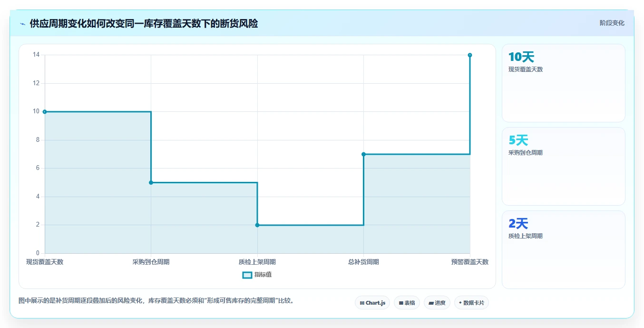The image size is (644, 328).
Task: Toggle the 指标值 legend item
Action: pos(257,275)
